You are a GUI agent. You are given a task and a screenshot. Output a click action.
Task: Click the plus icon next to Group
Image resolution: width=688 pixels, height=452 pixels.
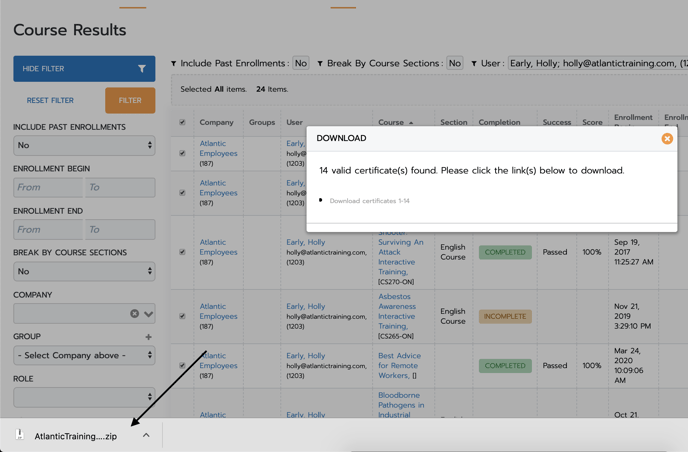(148, 337)
